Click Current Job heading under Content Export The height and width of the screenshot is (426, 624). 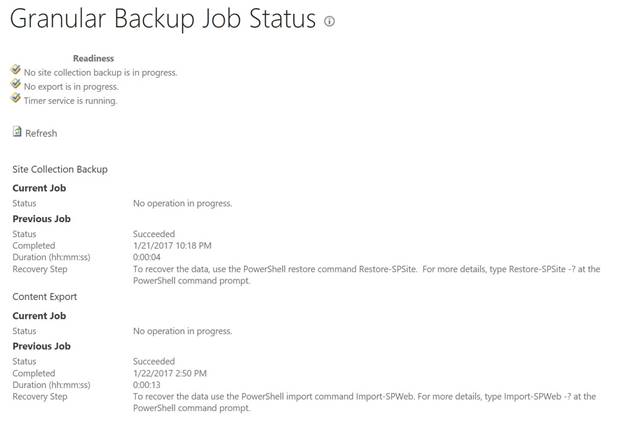[x=41, y=315]
